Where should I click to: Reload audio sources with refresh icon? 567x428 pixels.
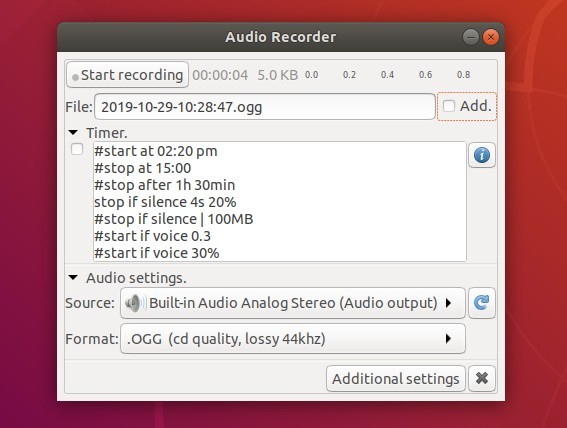click(482, 303)
